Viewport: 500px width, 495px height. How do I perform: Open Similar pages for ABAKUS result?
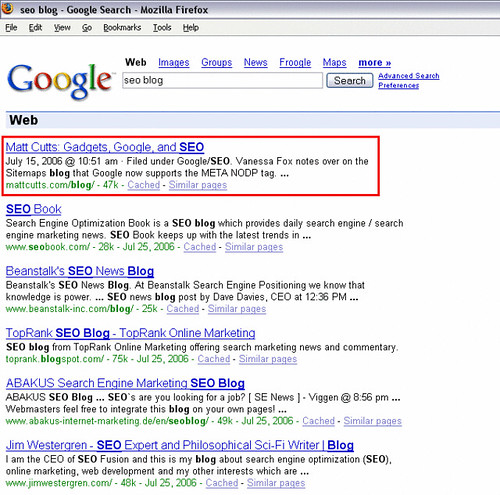pyautogui.click(x=372, y=421)
